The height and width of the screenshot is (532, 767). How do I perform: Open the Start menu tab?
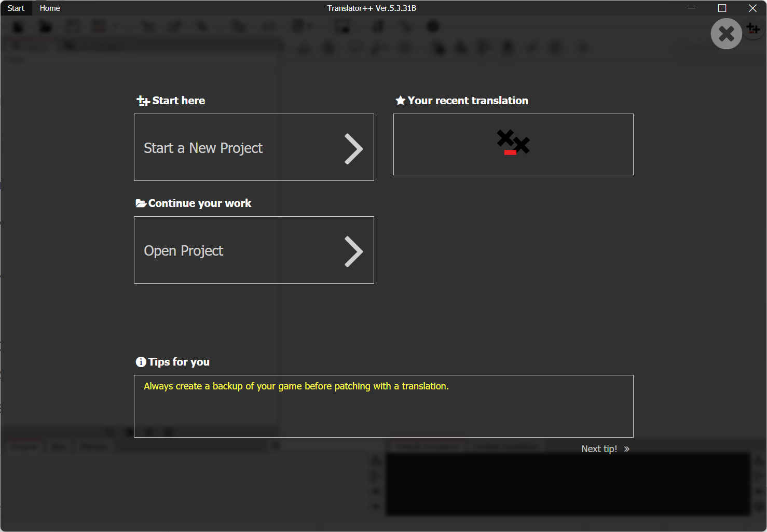pos(16,8)
